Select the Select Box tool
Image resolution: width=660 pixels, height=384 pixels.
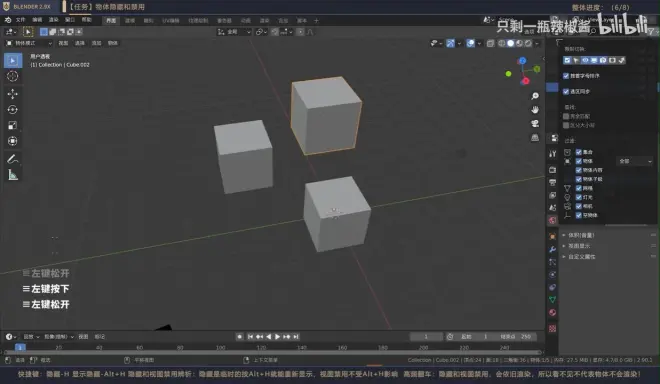(x=13, y=61)
